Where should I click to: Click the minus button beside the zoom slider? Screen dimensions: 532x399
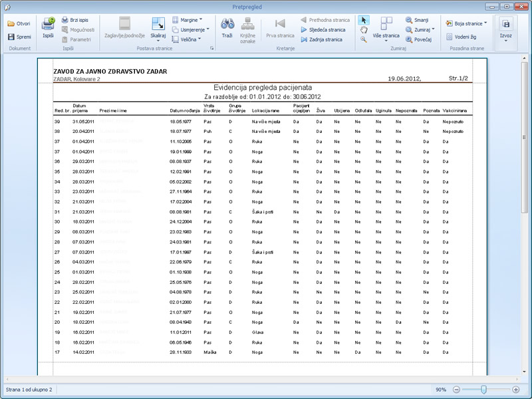(456, 390)
